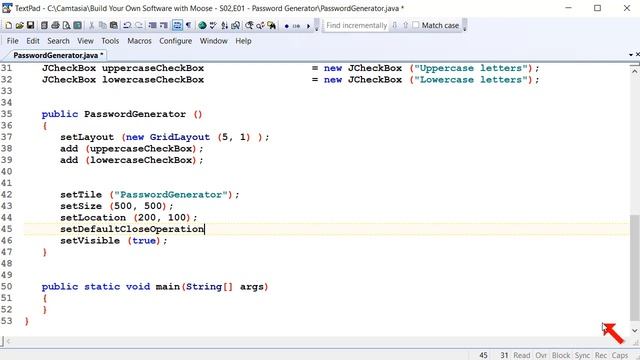Click the vertical scrollbar up arrow
640x360 pixels.
tap(634, 71)
